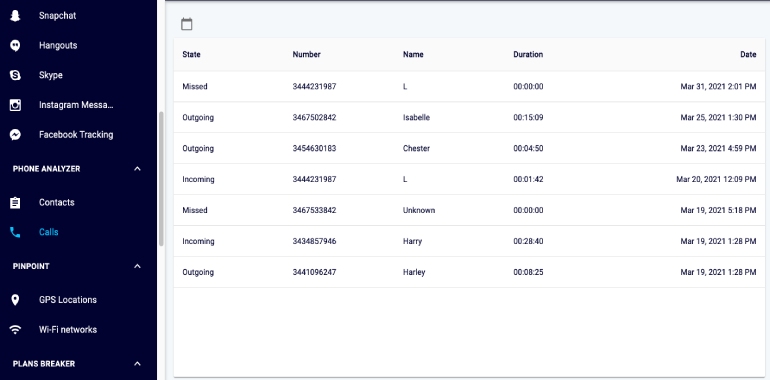Select the name Chester
The height and width of the screenshot is (380, 770).
[x=416, y=148]
